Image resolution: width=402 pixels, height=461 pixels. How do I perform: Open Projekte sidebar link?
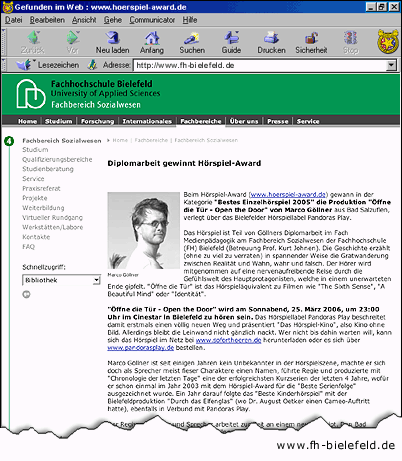coord(35,198)
